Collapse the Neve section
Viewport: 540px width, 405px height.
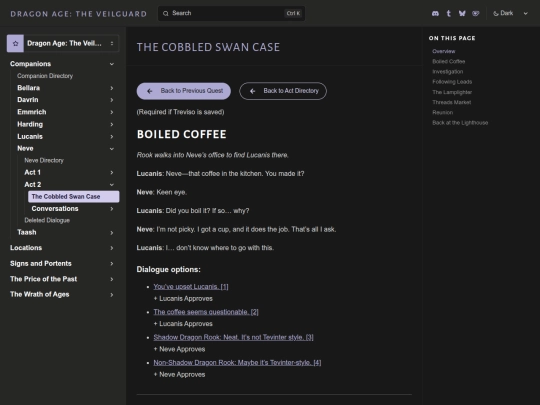pyautogui.click(x=65, y=148)
